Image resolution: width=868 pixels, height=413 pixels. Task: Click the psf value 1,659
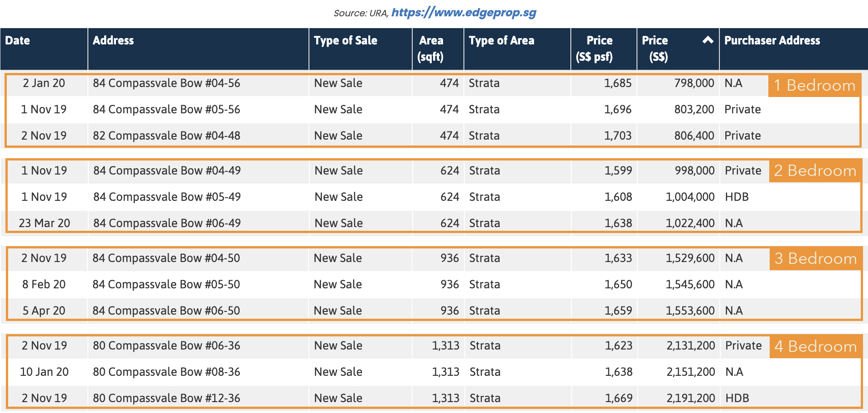(x=618, y=311)
